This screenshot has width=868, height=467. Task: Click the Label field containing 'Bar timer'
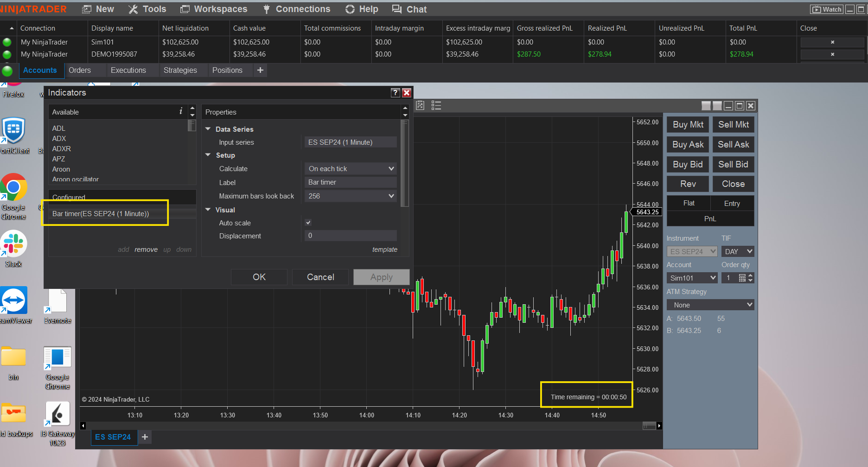click(351, 182)
